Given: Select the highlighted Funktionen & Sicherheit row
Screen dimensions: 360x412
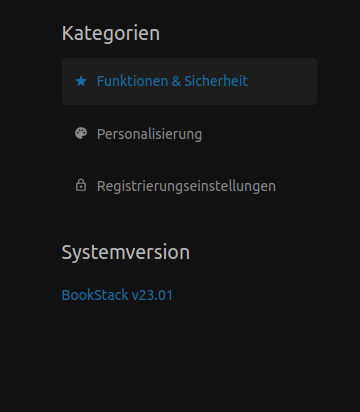Looking at the screenshot, I should pyautogui.click(x=189, y=81).
